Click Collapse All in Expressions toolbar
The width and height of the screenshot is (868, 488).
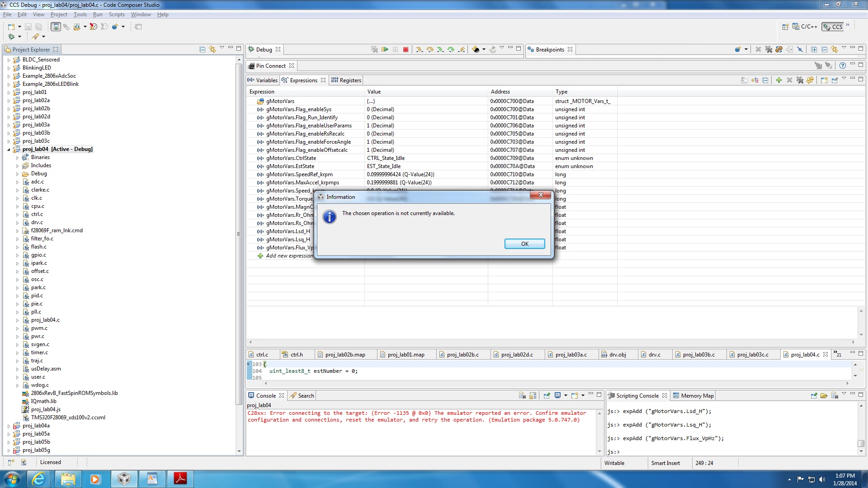coord(765,80)
